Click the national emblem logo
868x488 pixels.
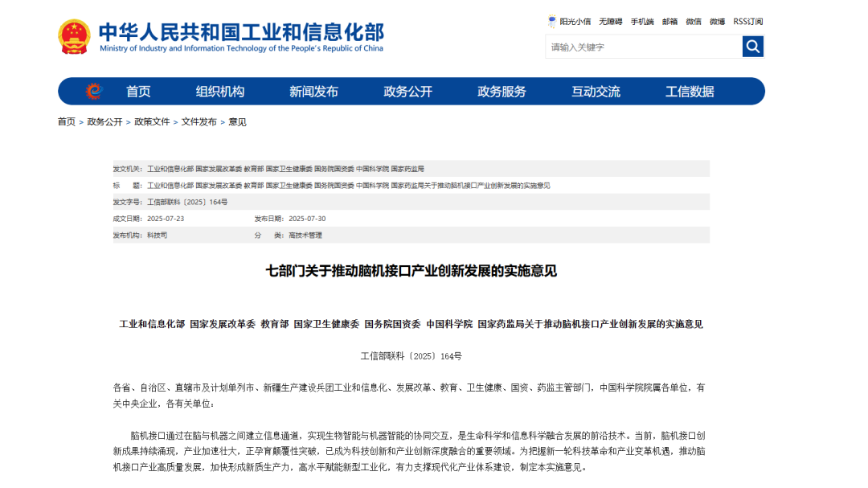point(74,36)
